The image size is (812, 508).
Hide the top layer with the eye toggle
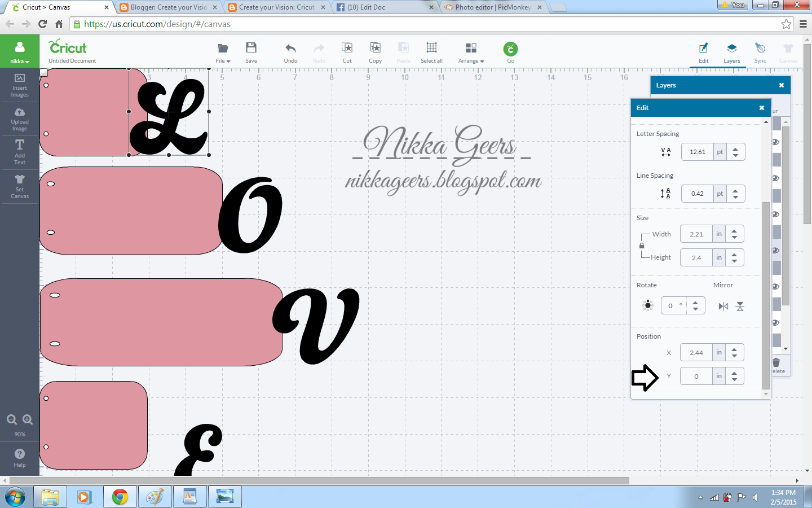pyautogui.click(x=775, y=142)
